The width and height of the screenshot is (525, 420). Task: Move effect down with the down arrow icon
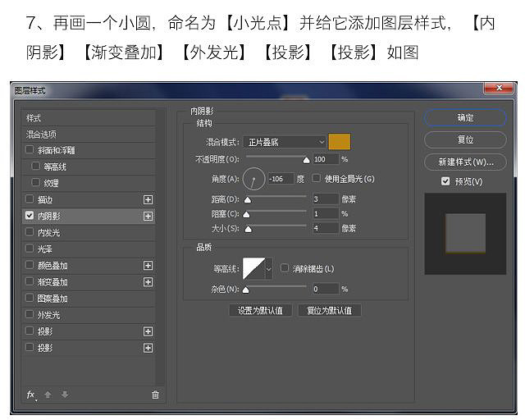tap(65, 395)
